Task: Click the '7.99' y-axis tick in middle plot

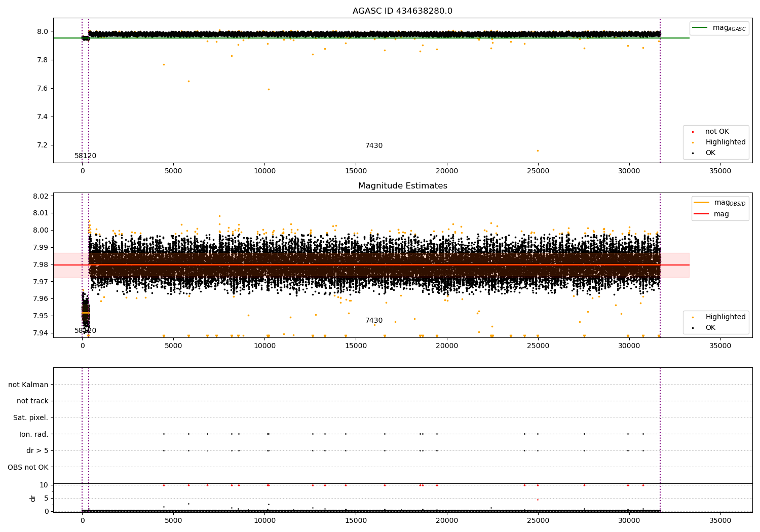Action: [41, 247]
